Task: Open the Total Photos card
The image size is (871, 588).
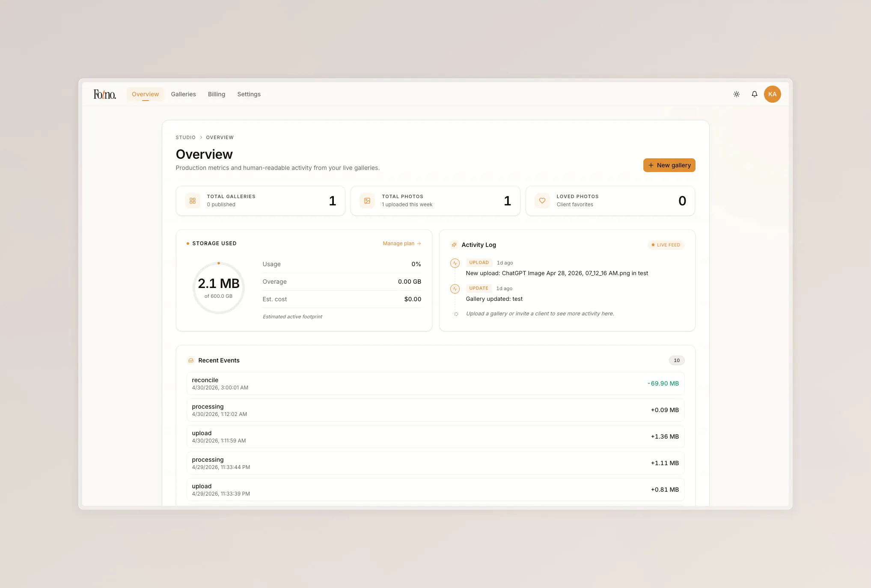Action: [435, 201]
